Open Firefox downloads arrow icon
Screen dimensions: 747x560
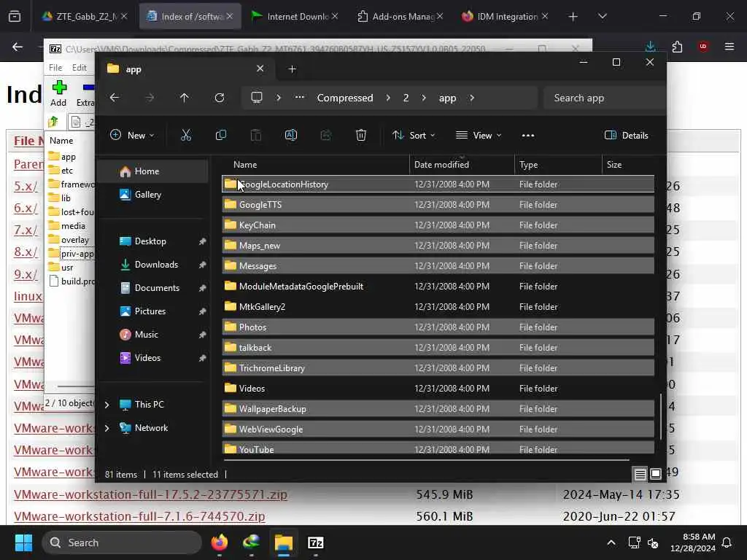click(650, 46)
